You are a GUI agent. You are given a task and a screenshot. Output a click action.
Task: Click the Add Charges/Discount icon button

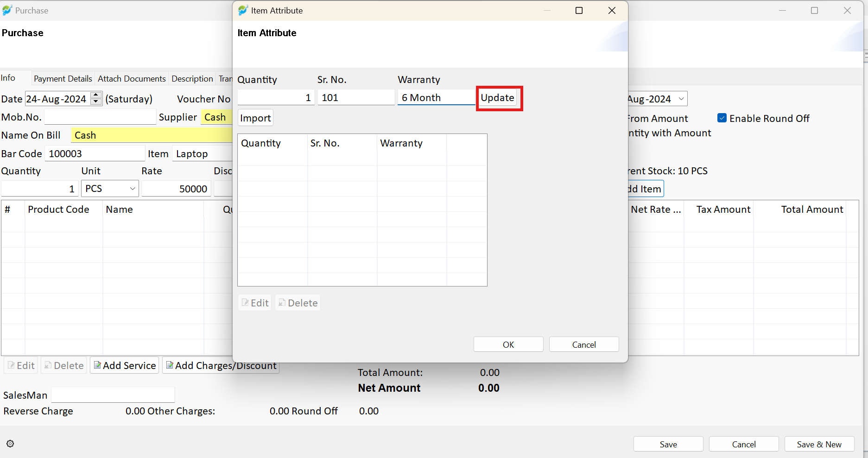click(221, 365)
